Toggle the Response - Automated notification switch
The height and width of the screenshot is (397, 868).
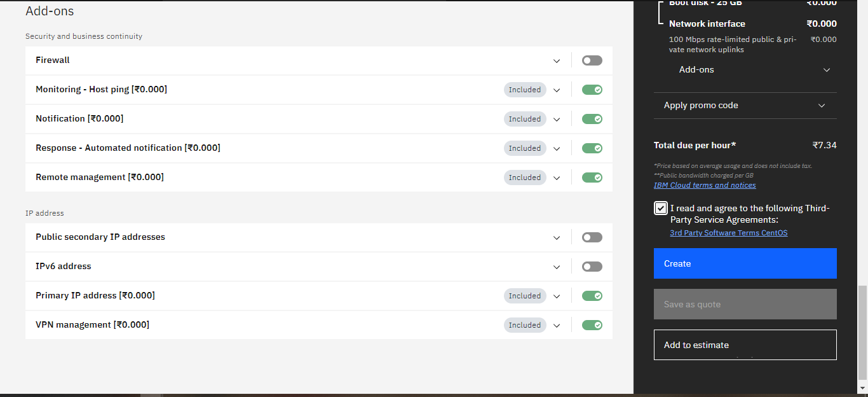(592, 148)
